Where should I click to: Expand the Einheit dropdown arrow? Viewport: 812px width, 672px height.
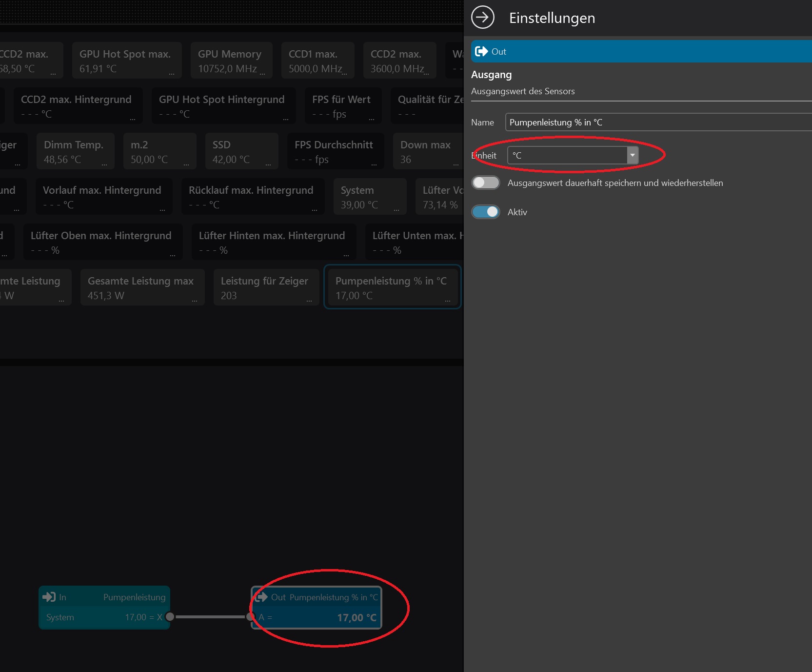(x=633, y=155)
